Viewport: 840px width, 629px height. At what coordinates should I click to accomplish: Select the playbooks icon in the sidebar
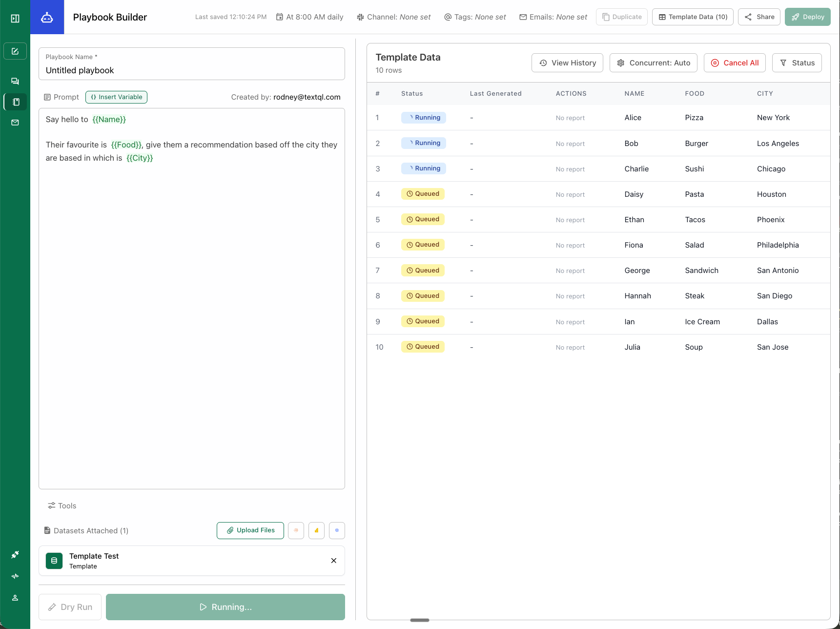(x=15, y=102)
